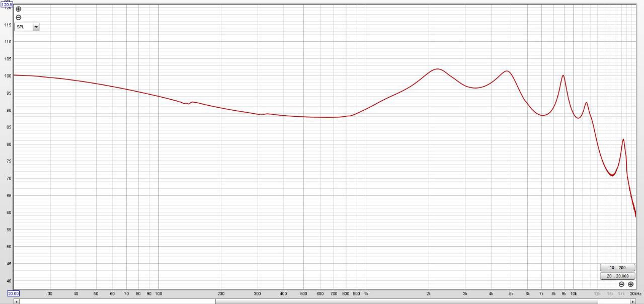Viewport: 644px width, 304px height.
Task: Zoom in the horizontal frequency axis
Action: tap(630, 284)
